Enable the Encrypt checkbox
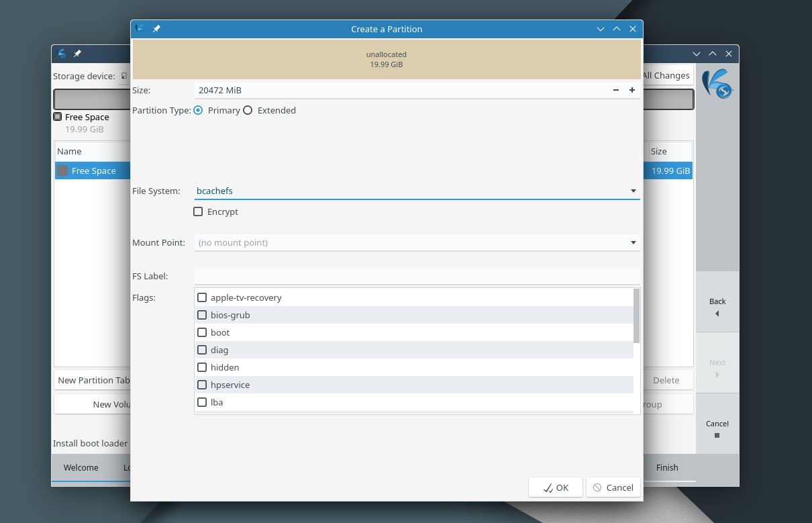Image resolution: width=812 pixels, height=523 pixels. tap(215, 211)
